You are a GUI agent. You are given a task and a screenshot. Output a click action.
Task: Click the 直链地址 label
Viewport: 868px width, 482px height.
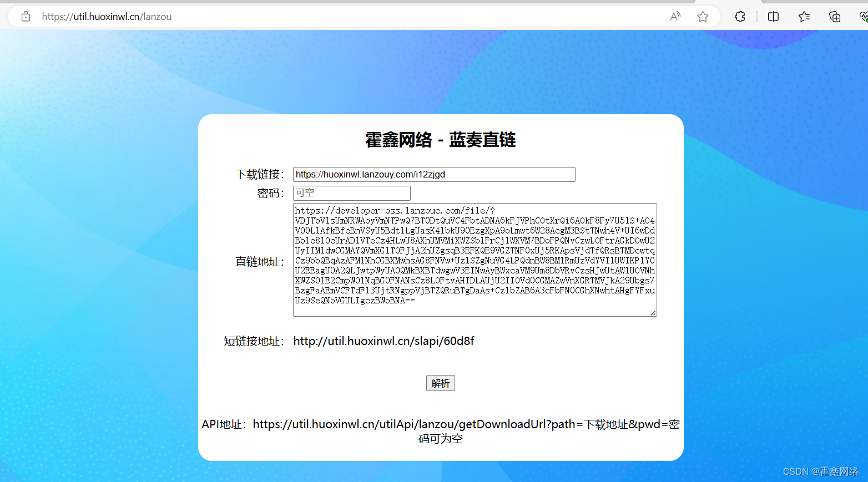pyautogui.click(x=260, y=262)
